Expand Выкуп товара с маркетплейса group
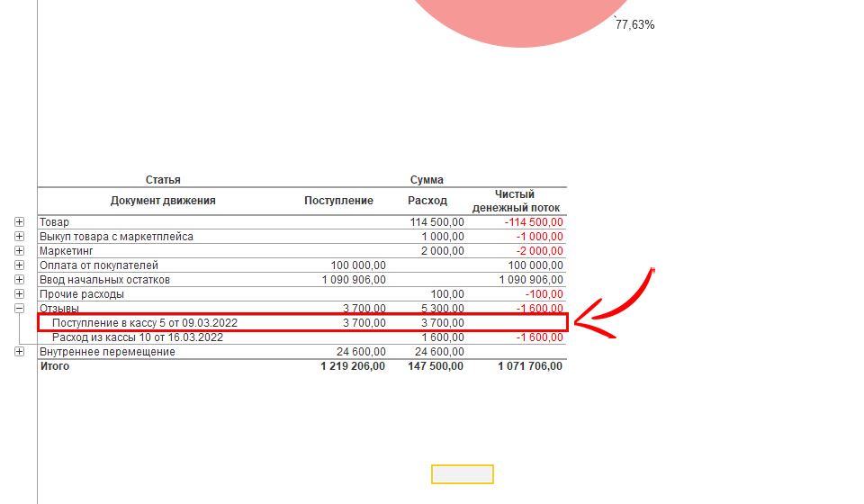 (x=20, y=237)
